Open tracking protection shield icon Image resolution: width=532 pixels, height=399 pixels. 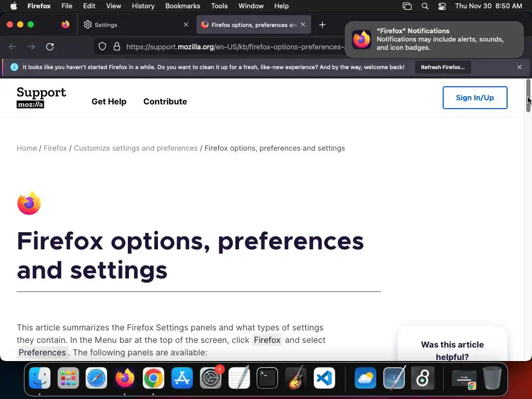tap(102, 46)
